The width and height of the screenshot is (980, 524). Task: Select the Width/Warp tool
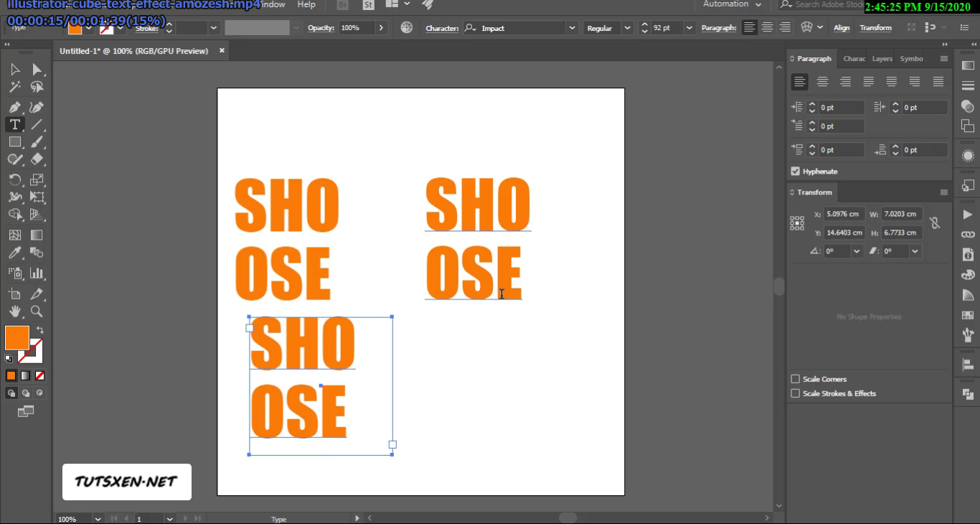(14, 197)
